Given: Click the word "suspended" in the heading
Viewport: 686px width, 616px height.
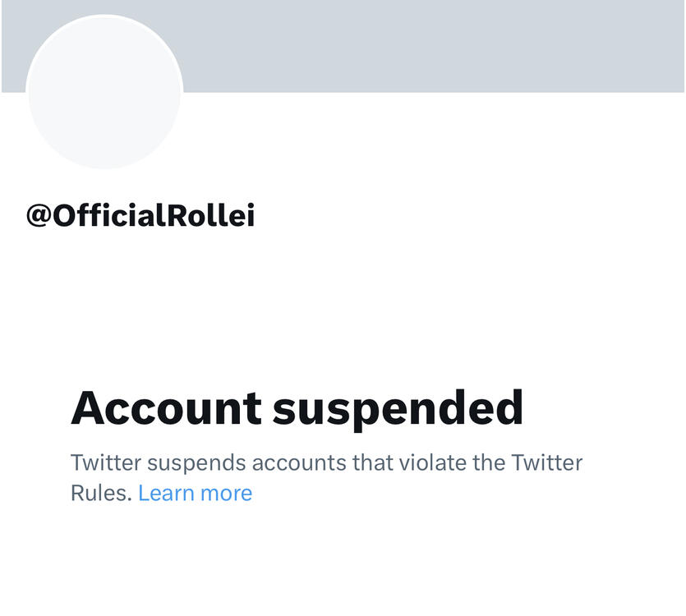Looking at the screenshot, I should point(398,407).
